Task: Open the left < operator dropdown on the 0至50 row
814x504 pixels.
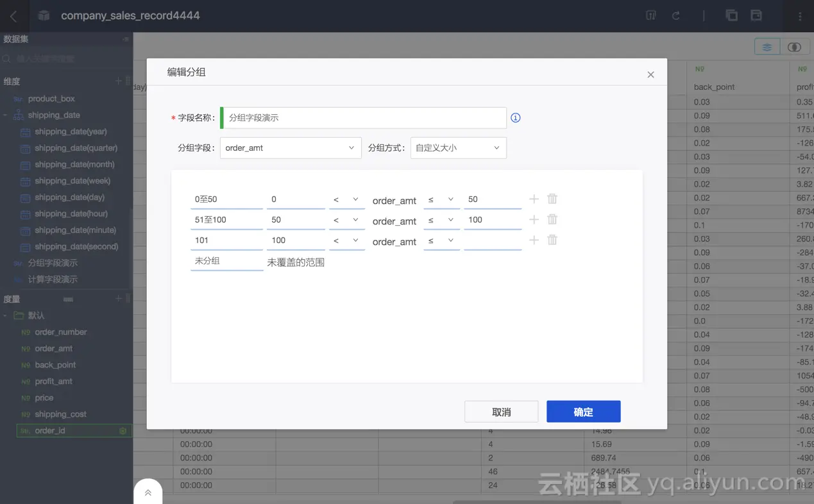Action: 347,199
